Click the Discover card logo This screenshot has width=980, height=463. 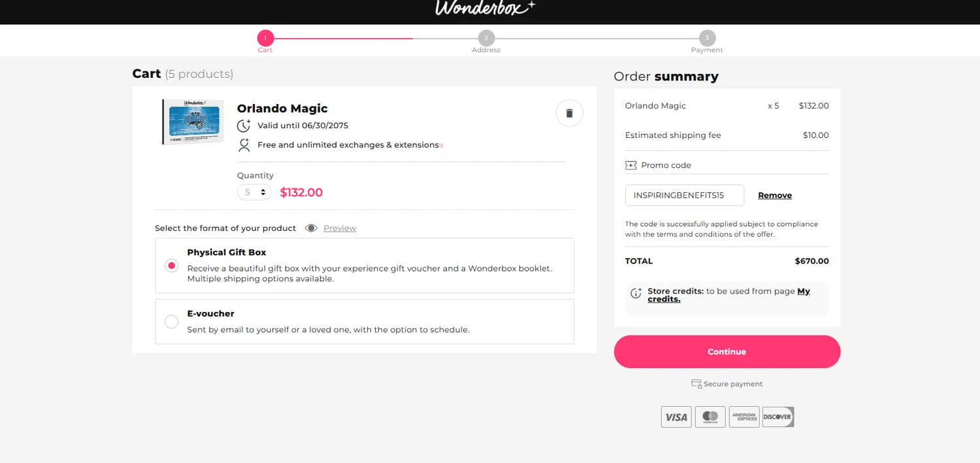(x=778, y=417)
